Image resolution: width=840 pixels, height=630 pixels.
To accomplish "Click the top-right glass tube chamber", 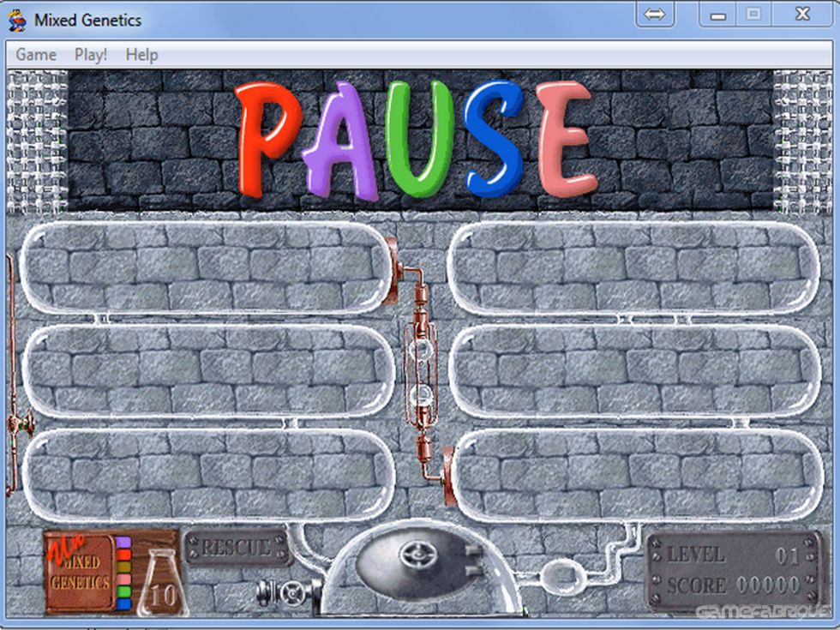I will click(633, 267).
